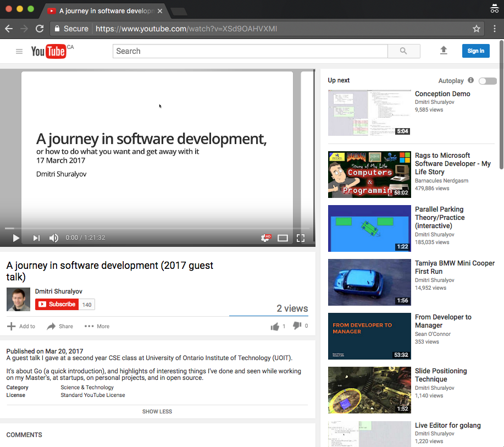Skip to next video in player
Viewport: 504px width, 447px height.
[36, 238]
